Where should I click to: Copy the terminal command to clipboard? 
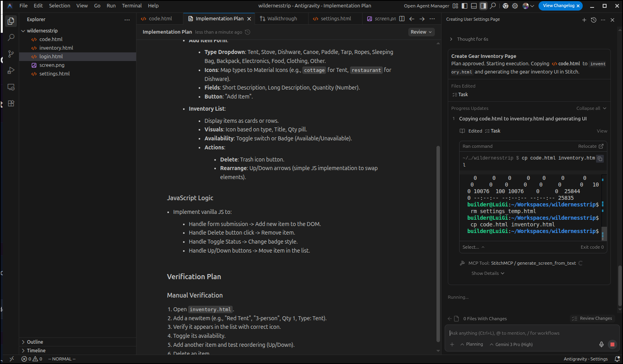[x=600, y=159]
